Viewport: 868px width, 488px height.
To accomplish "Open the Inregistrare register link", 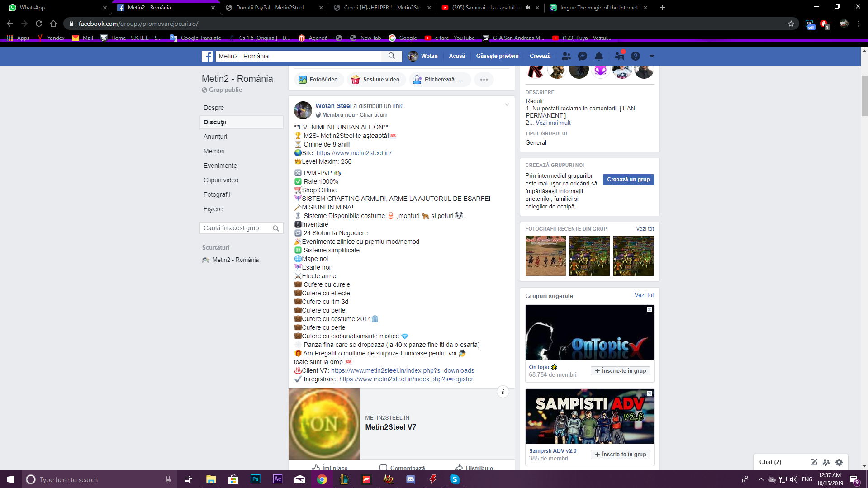I will tap(406, 379).
